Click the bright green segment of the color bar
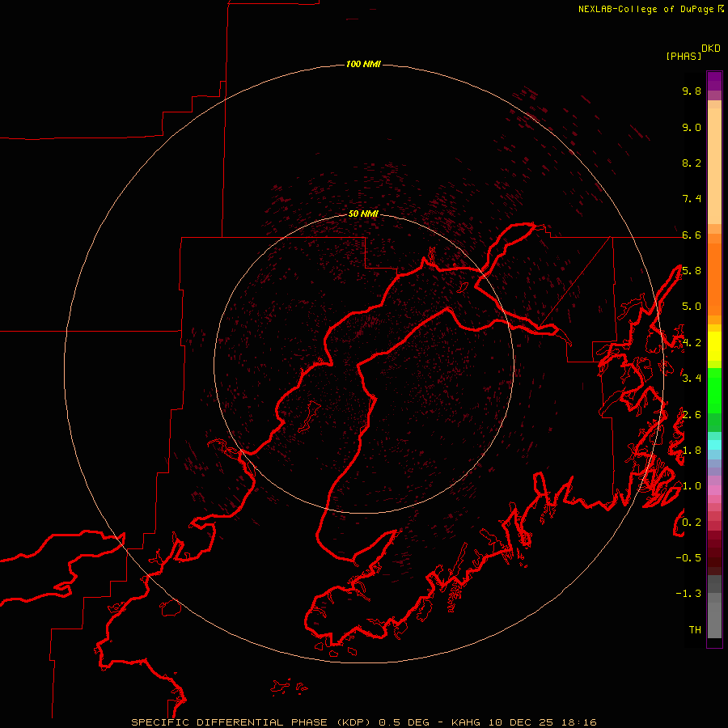The image size is (728, 728). tap(714, 392)
